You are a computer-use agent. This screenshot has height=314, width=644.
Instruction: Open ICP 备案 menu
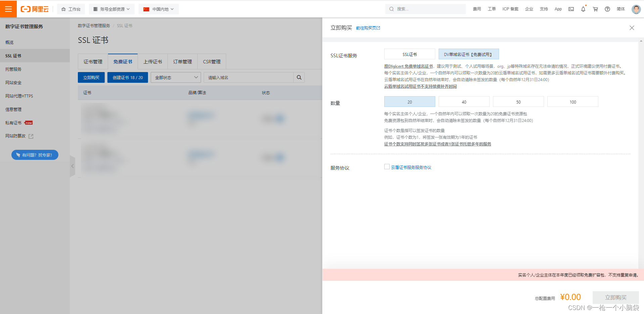coord(510,9)
